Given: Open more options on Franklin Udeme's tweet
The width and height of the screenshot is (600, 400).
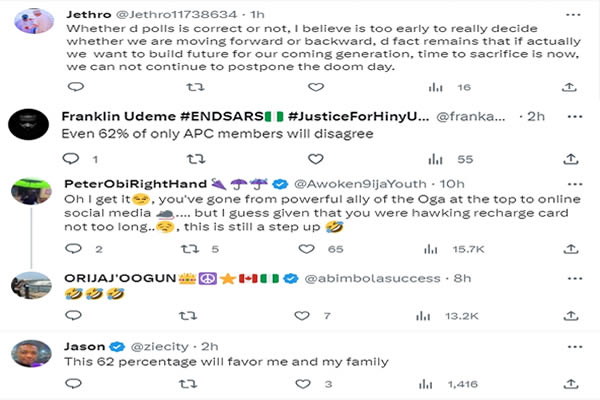Looking at the screenshot, I should (x=575, y=117).
